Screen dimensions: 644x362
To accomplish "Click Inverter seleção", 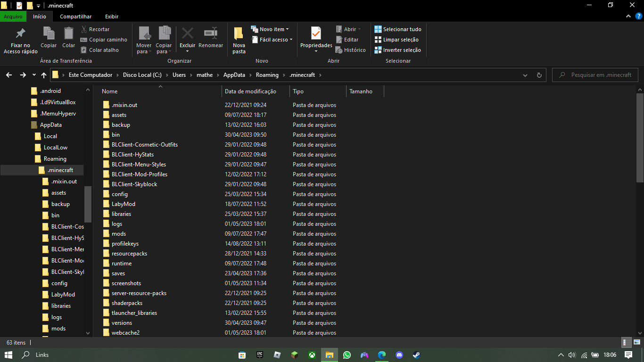I will click(397, 50).
